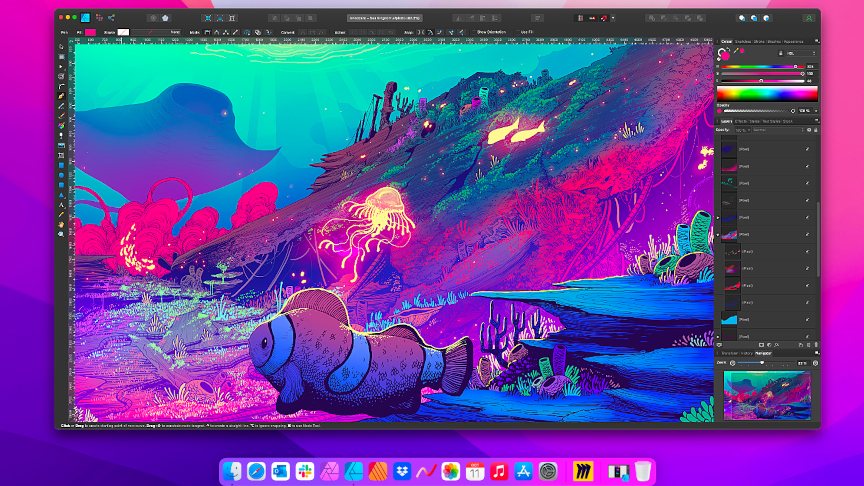Open the Colour panel options menu
The width and height of the screenshot is (864, 486).
click(x=817, y=41)
